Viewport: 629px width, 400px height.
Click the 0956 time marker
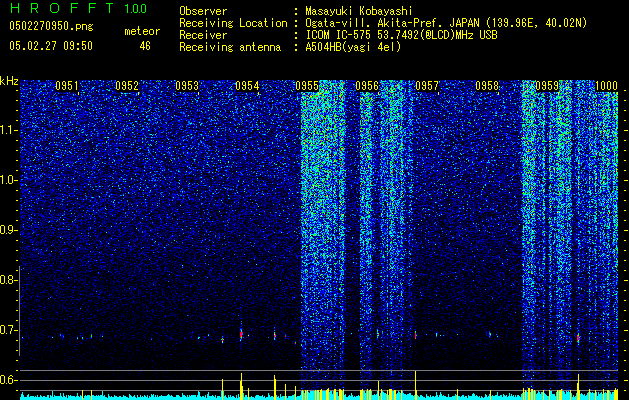(x=367, y=86)
